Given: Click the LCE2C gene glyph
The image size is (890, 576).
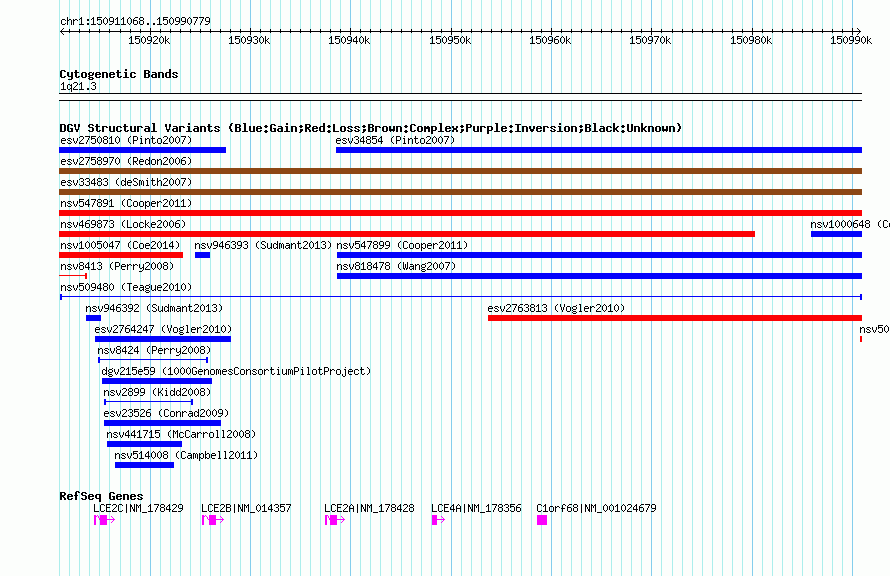Looking at the screenshot, I should [x=104, y=520].
